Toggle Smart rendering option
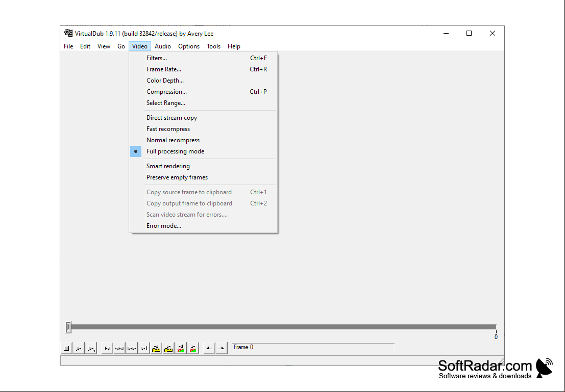The width and height of the screenshot is (565, 392). click(x=203, y=166)
